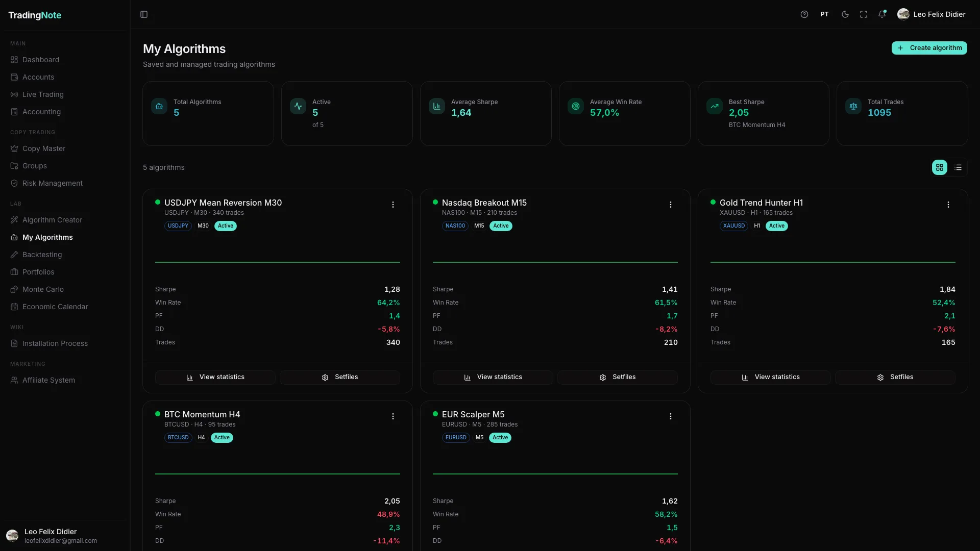Open Setfiles for Nasdaq Breakout M15

[618, 377]
